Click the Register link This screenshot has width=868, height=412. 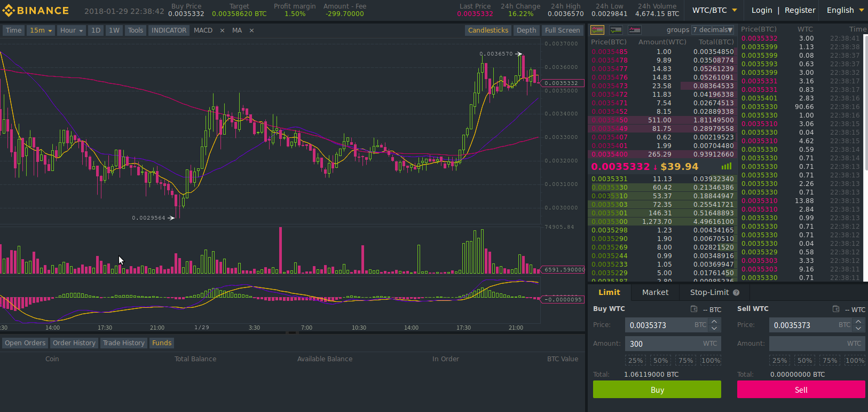click(800, 10)
